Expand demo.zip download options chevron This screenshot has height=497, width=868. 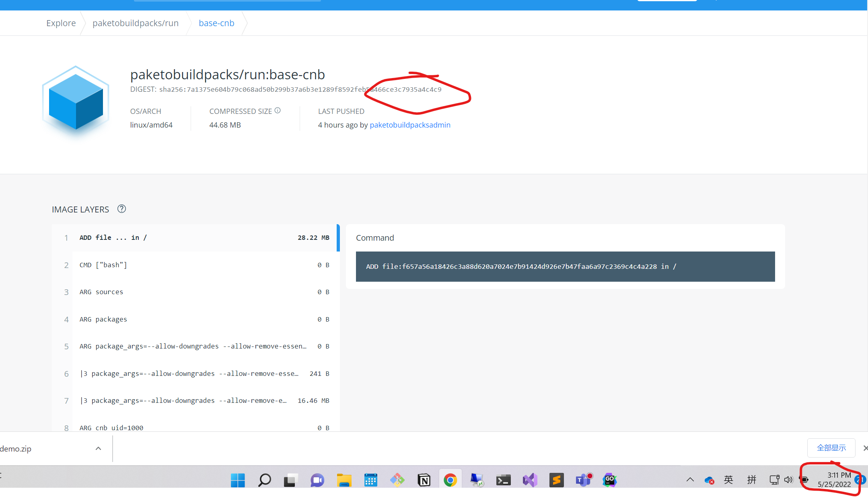click(98, 448)
